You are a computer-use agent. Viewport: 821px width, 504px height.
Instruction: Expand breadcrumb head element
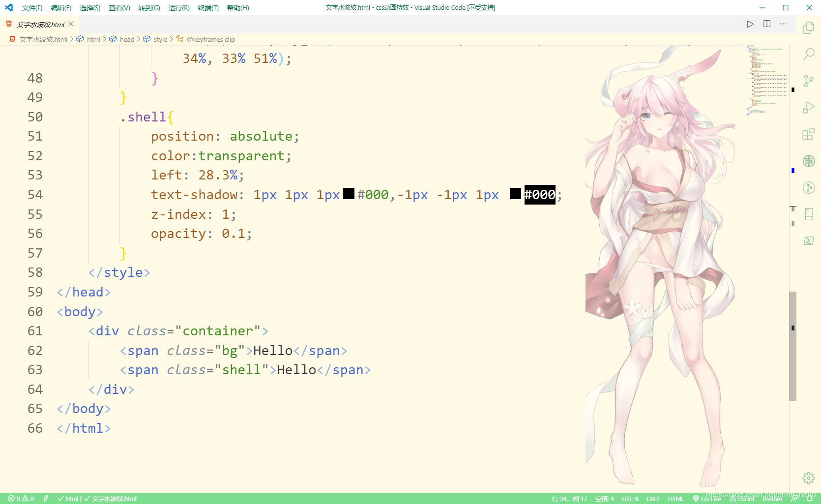[127, 39]
